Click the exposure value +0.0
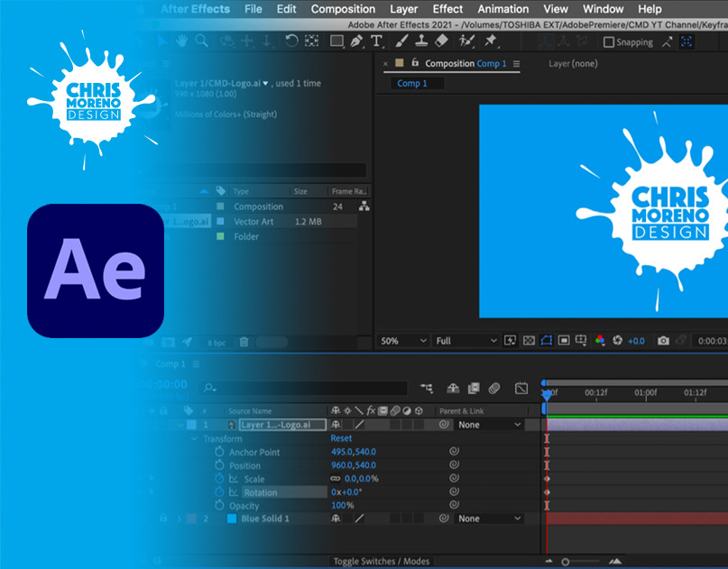This screenshot has width=728, height=569. [x=636, y=341]
